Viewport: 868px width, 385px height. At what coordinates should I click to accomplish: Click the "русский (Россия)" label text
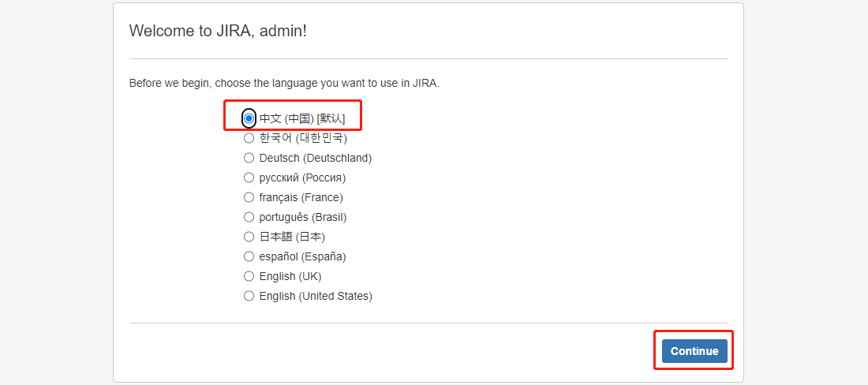click(302, 178)
